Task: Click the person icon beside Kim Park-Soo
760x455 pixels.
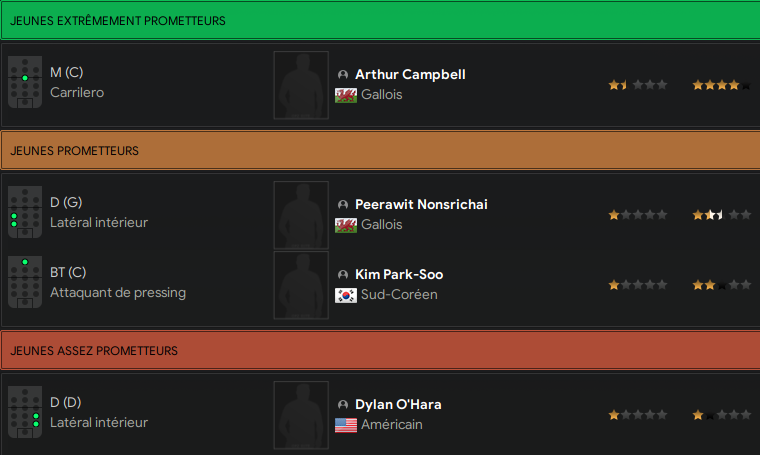Action: click(343, 275)
